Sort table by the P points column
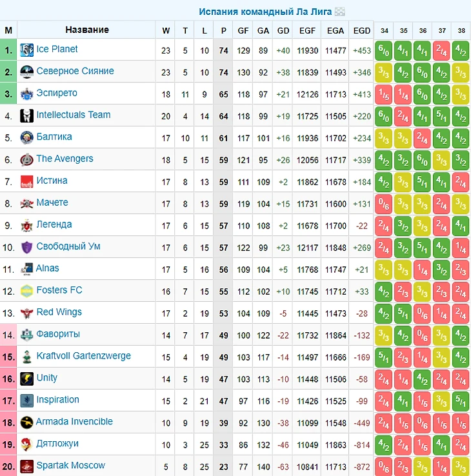Image resolution: width=471 pixels, height=476 pixels. click(x=223, y=31)
